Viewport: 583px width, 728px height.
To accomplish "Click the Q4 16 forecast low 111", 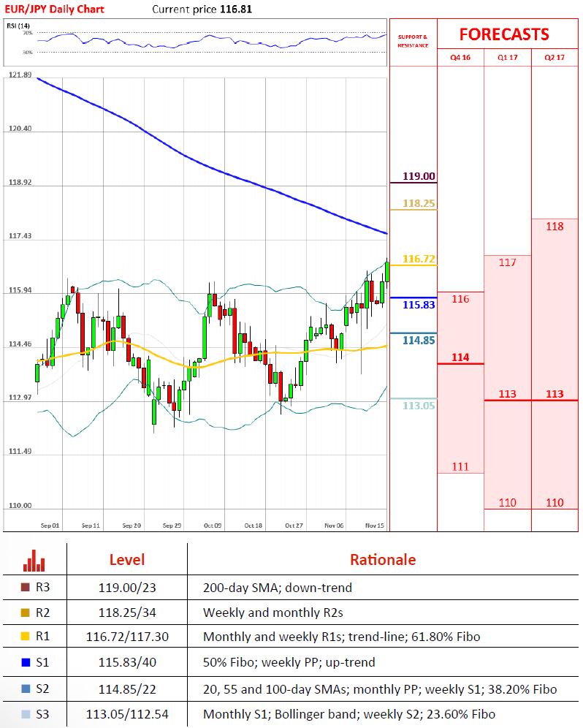I will click(x=460, y=466).
